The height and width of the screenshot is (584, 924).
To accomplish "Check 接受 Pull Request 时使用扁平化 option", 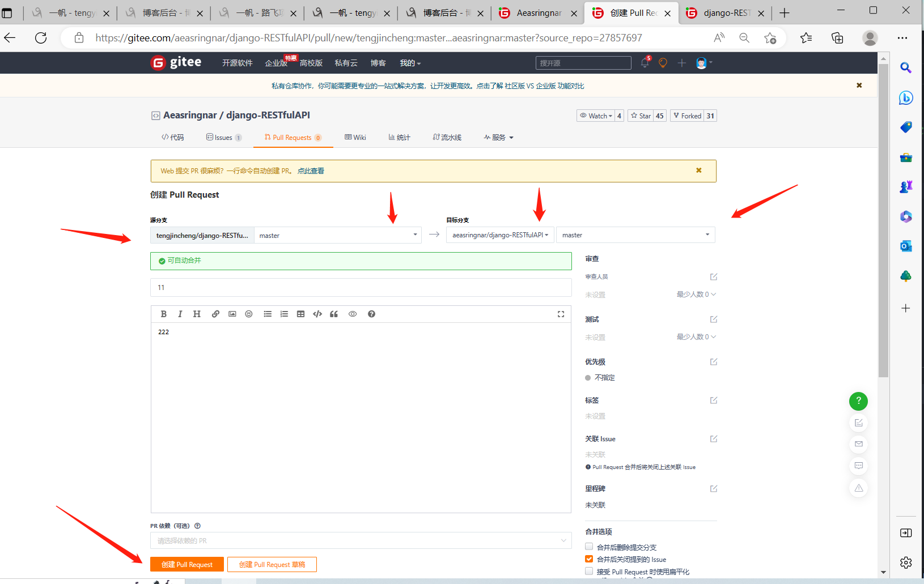I will pyautogui.click(x=589, y=572).
